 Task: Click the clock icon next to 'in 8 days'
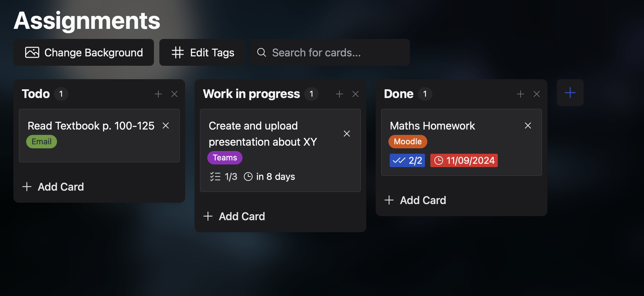tap(248, 177)
